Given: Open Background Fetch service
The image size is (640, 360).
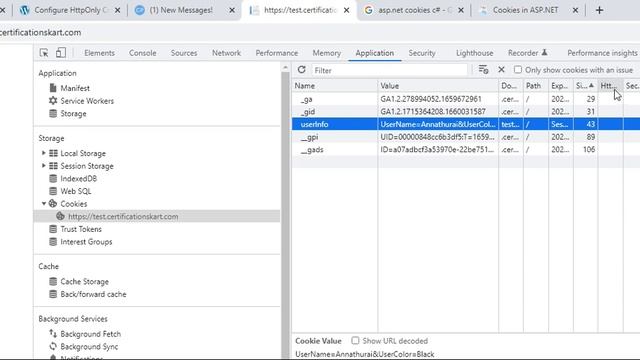Looking at the screenshot, I should (91, 334).
